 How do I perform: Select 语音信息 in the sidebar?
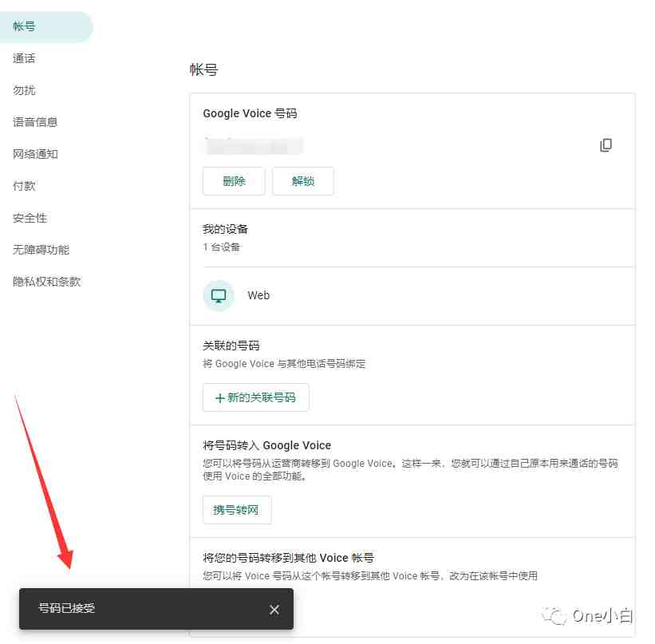pyautogui.click(x=35, y=121)
